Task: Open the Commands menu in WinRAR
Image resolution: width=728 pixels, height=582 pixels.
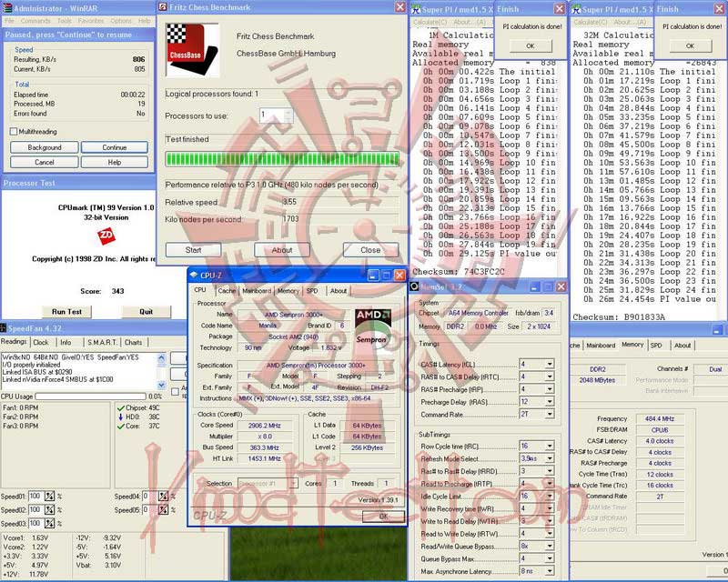Action: (x=35, y=21)
